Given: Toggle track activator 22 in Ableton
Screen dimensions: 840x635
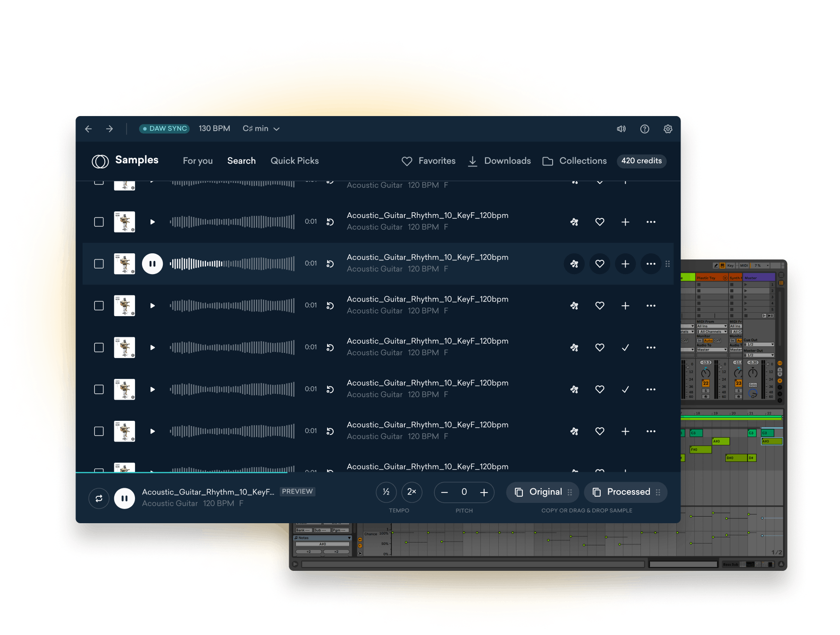Looking at the screenshot, I should pyautogui.click(x=706, y=383).
